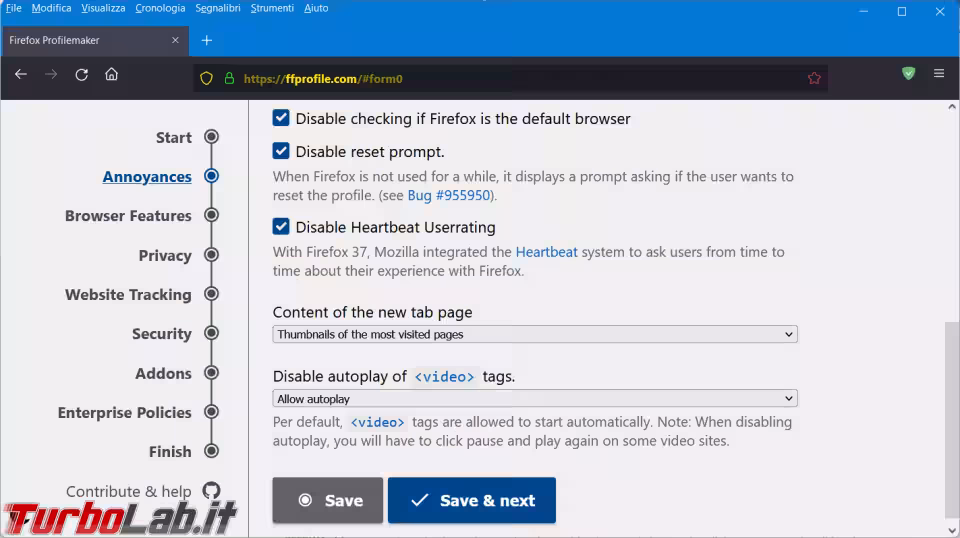
Task: Open the Strumenti menu
Action: [x=272, y=8]
